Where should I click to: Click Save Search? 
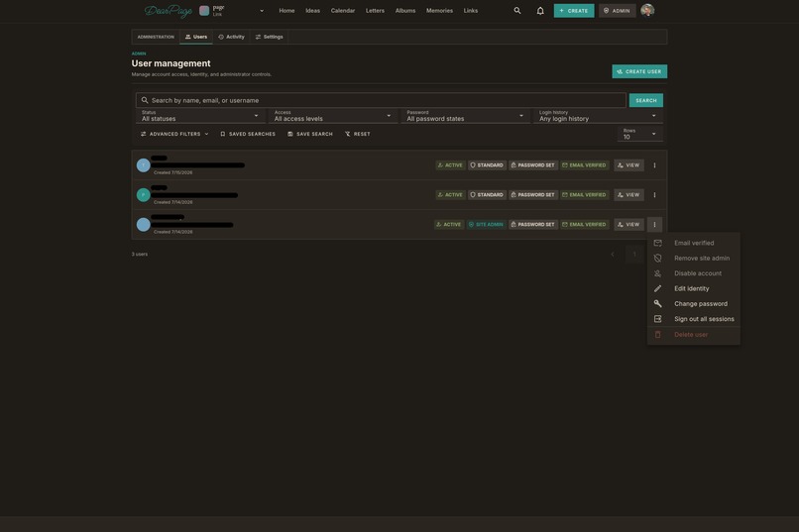310,134
